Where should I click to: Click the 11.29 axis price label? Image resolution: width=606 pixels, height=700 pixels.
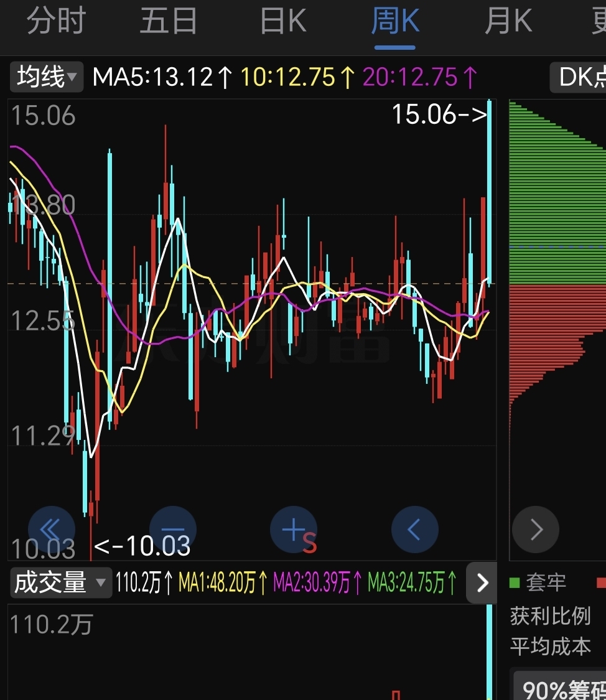[43, 436]
